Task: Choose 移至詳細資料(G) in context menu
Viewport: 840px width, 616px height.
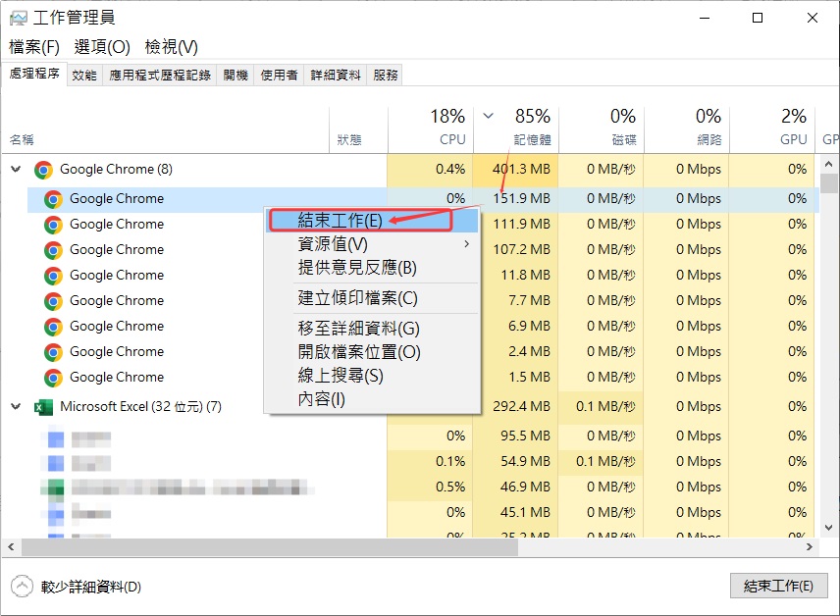Action: pyautogui.click(x=372, y=328)
